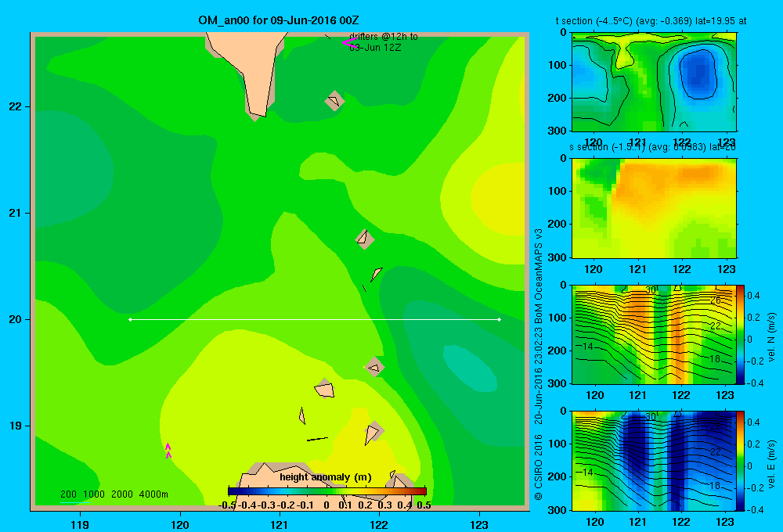
Task: Click longitude label 119 on the main map axis
Action: coord(80,525)
